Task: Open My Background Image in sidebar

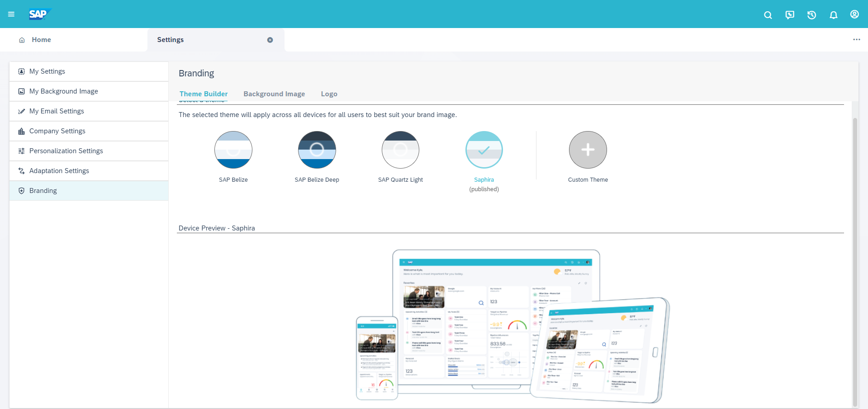Action: click(89, 91)
